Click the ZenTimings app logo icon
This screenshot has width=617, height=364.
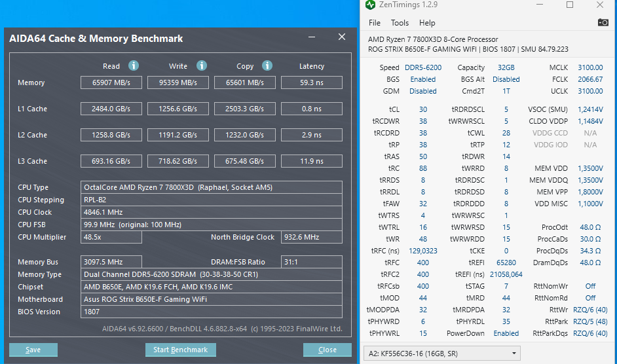coord(370,5)
